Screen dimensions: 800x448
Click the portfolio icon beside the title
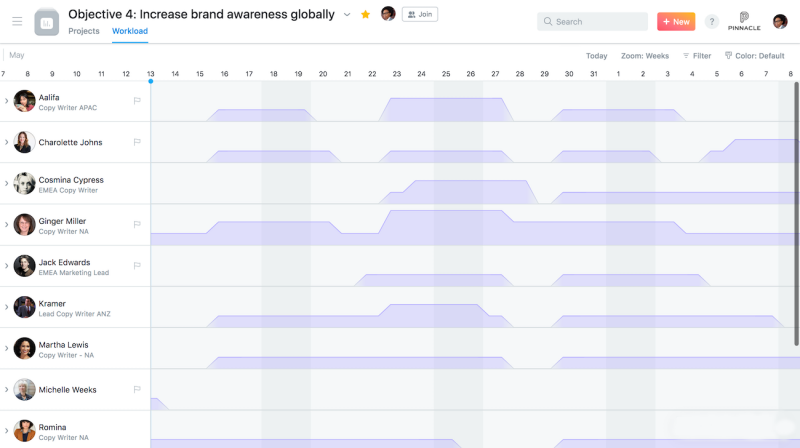click(46, 22)
